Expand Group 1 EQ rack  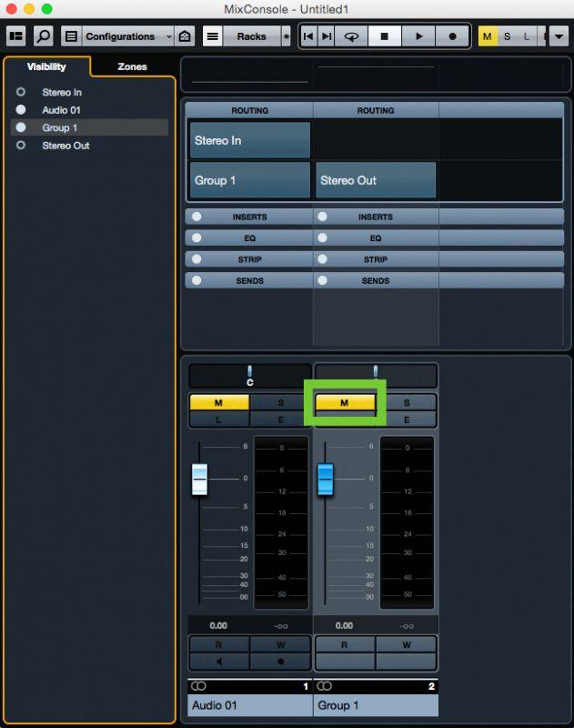coord(376,238)
